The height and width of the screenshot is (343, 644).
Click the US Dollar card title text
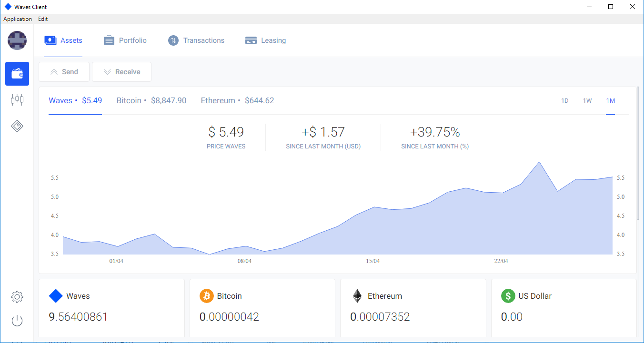[x=535, y=296]
